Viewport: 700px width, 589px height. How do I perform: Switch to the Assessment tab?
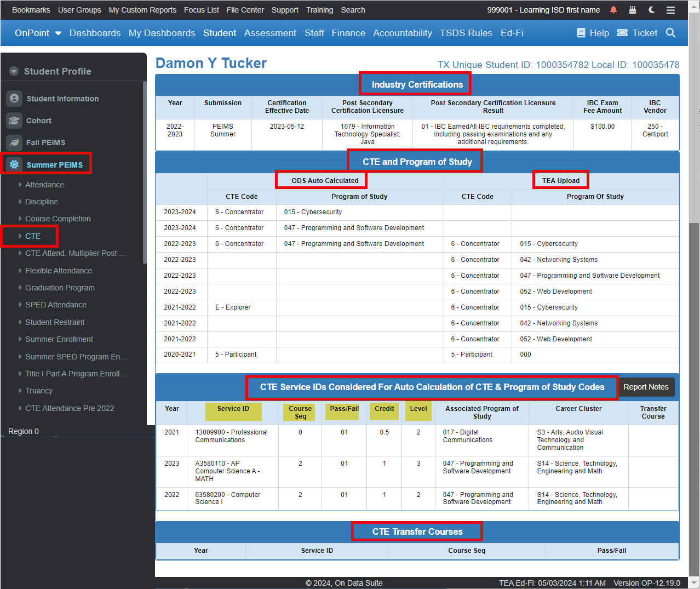point(270,33)
